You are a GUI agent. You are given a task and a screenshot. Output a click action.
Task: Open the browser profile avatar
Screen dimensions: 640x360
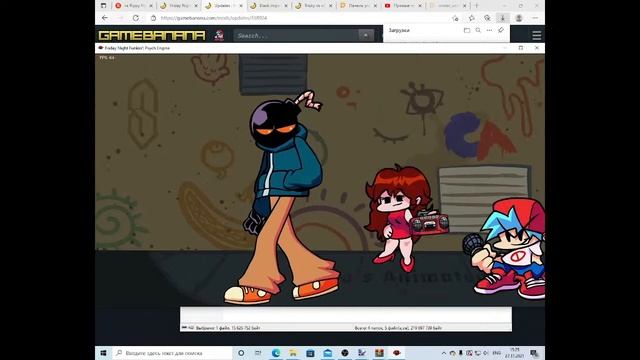pos(519,18)
